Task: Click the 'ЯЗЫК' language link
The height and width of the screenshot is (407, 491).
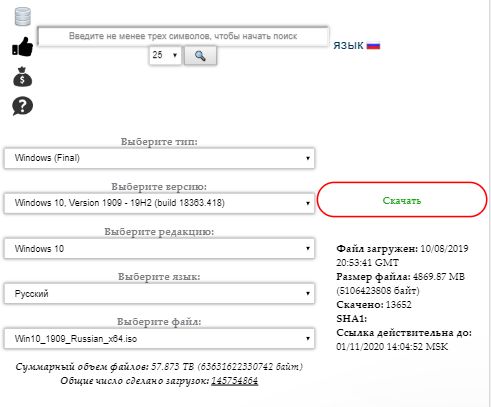Action: (x=348, y=46)
